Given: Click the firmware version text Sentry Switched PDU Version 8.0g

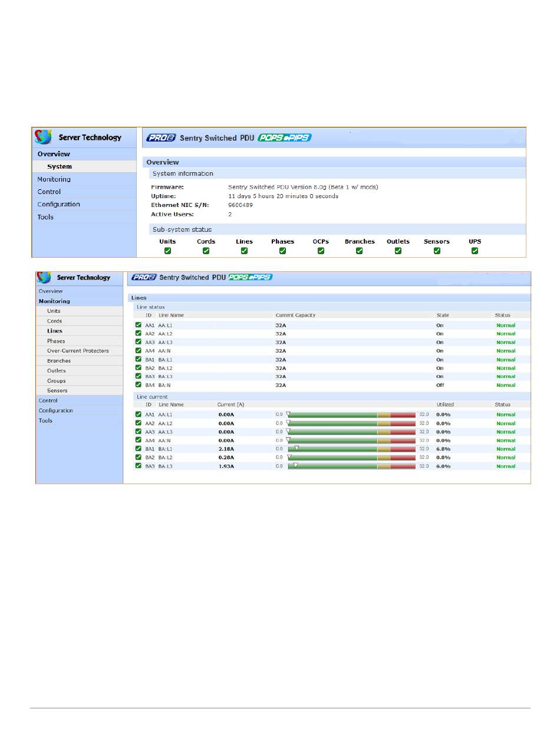Looking at the screenshot, I should point(303,187).
